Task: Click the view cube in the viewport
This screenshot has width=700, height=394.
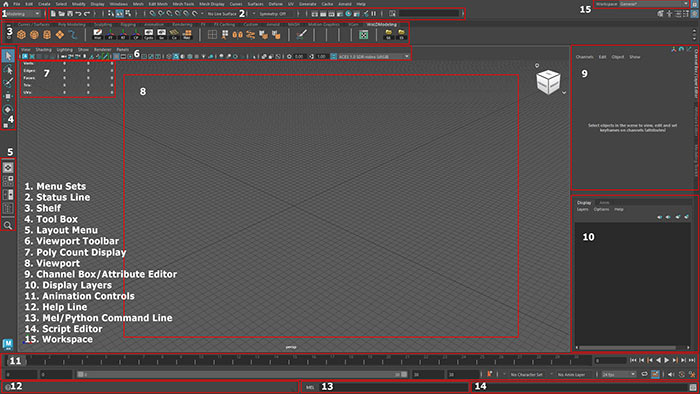Action: (548, 82)
